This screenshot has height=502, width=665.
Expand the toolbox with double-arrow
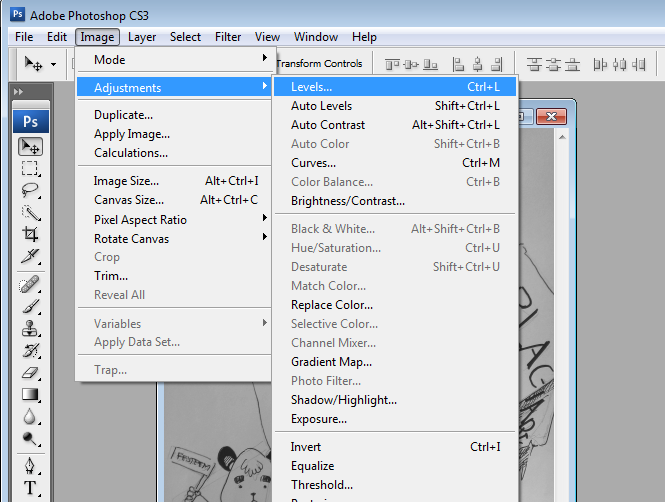coord(18,92)
